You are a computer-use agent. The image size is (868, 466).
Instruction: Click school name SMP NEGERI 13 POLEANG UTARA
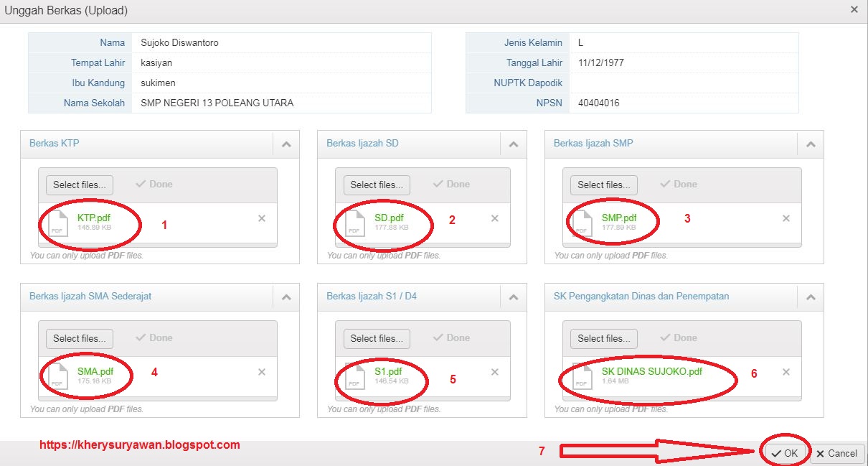[x=217, y=103]
